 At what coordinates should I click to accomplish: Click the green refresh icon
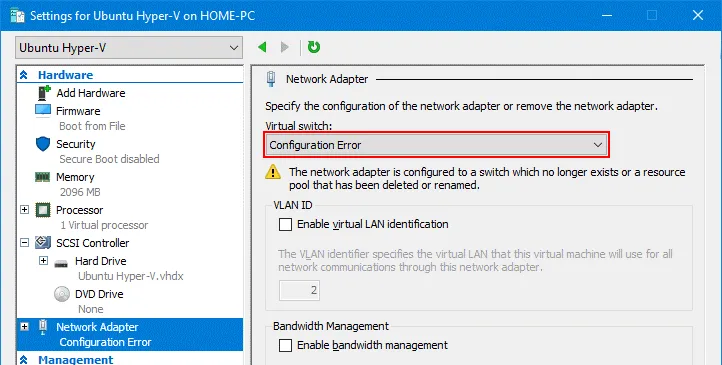point(314,47)
